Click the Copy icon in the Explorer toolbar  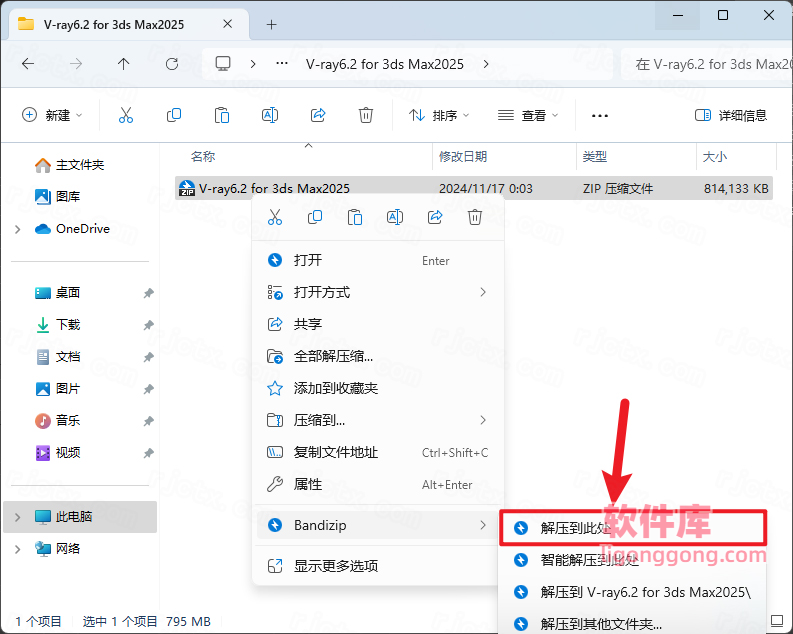173,115
